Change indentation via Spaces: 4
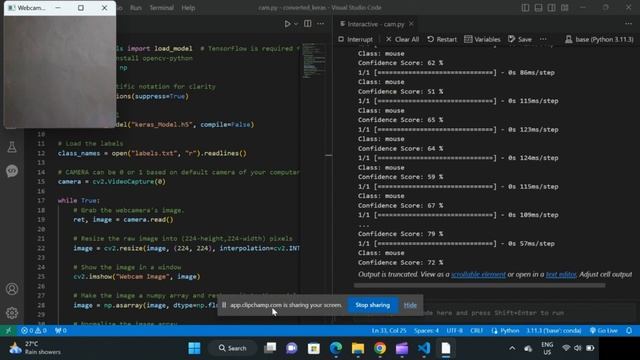This screenshot has width=640, height=360. point(426,331)
